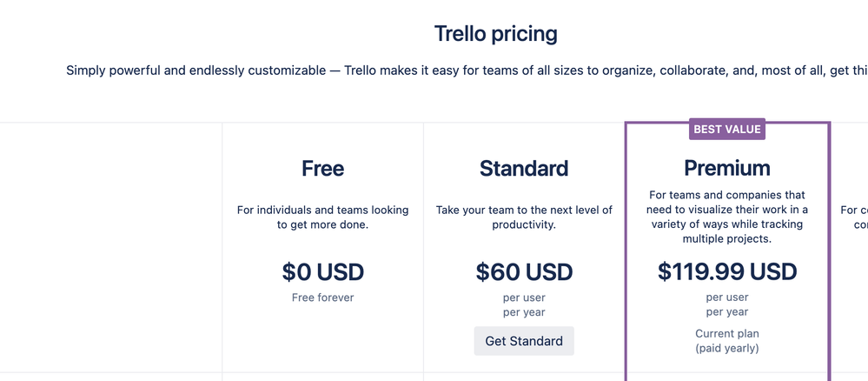Click per user per year under Premium

pos(727,304)
